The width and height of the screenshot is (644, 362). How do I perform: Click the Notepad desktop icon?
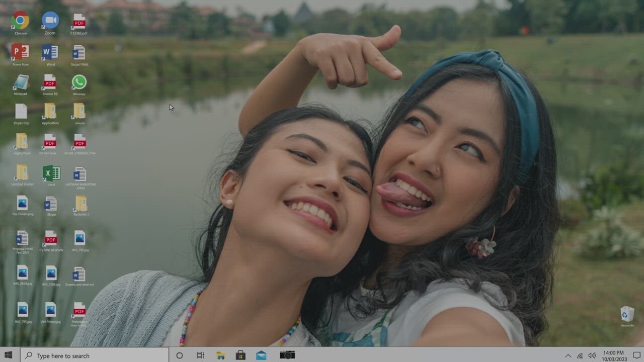click(x=21, y=82)
